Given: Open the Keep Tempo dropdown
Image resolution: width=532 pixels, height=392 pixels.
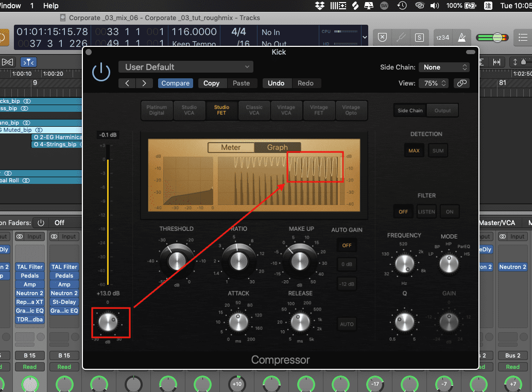Looking at the screenshot, I should point(194,43).
